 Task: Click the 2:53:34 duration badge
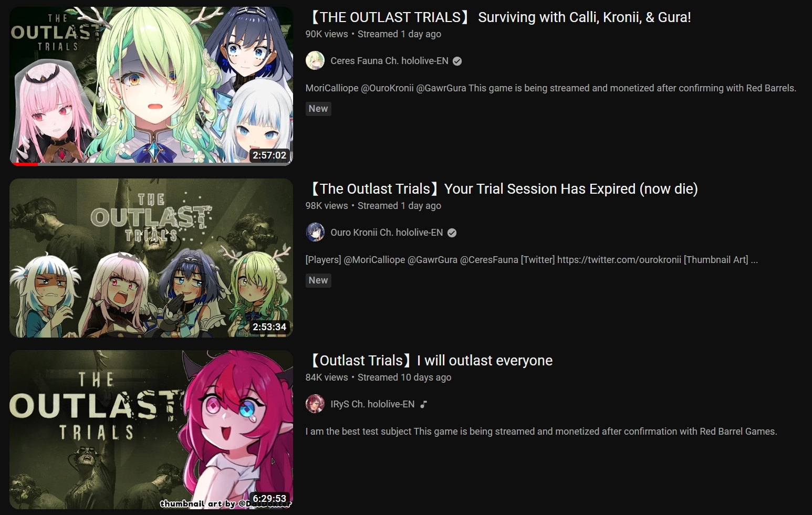tap(269, 327)
